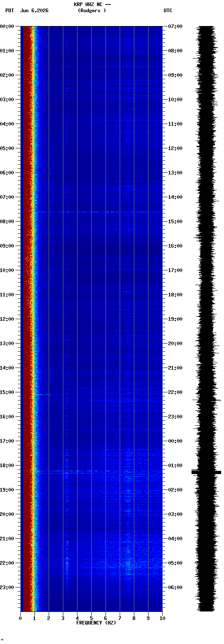This screenshot has height=644, width=224.
Task: Click the 22:00 UTC time label
Action: [175, 392]
